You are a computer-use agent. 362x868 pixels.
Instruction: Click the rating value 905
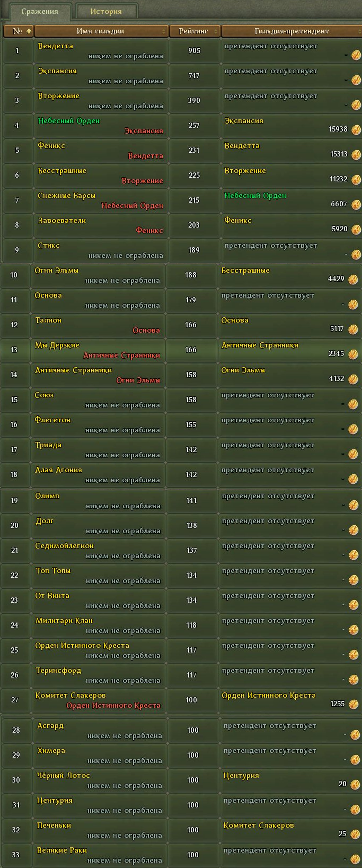194,51
